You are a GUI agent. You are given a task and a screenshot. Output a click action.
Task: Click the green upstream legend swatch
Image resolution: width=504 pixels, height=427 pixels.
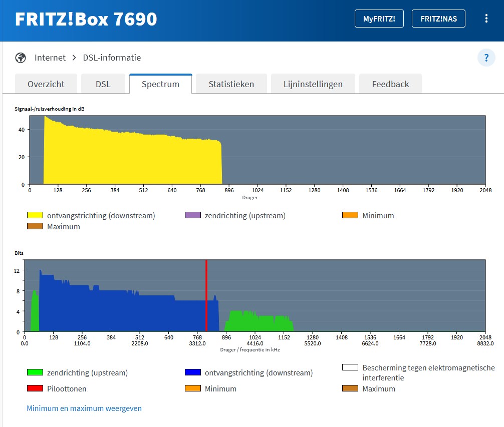tap(35, 372)
